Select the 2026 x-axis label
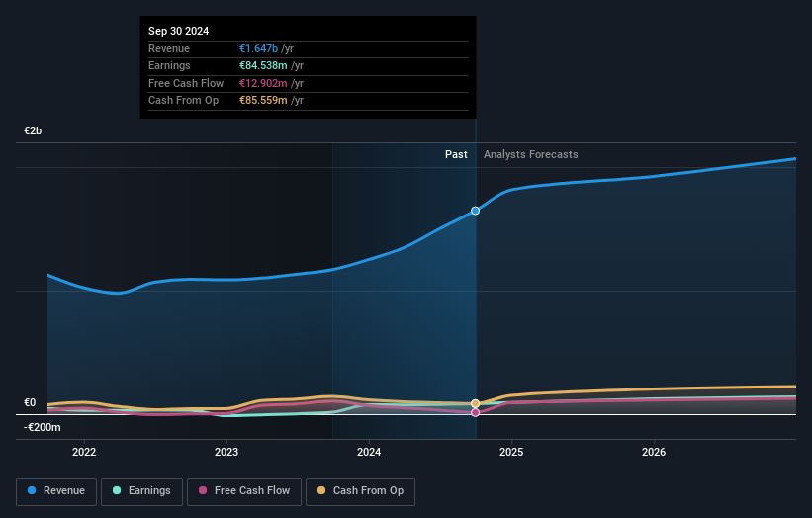Screen dimensions: 812x518 click(654, 452)
